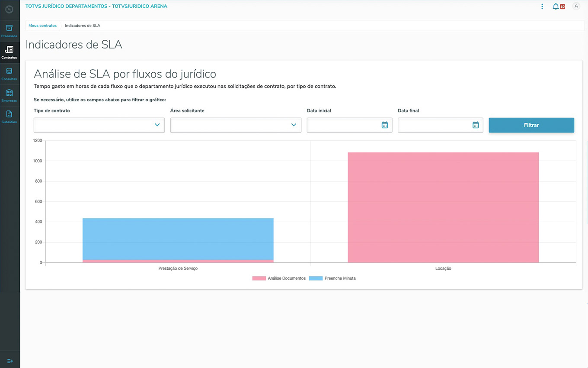The width and height of the screenshot is (588, 368).
Task: Open the notifications bell icon
Action: tap(556, 6)
